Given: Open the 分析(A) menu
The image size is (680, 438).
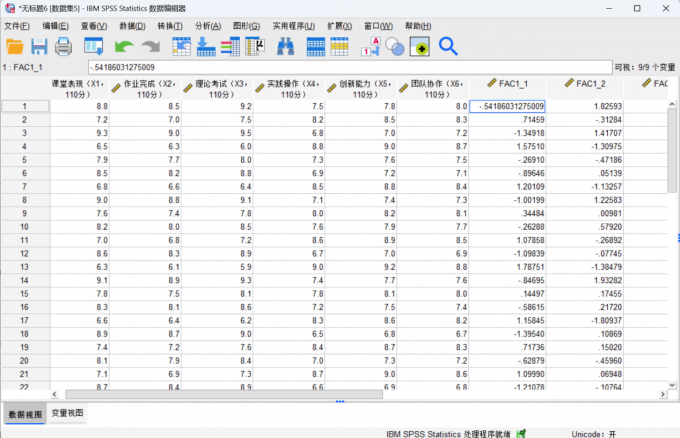Looking at the screenshot, I should (x=209, y=25).
